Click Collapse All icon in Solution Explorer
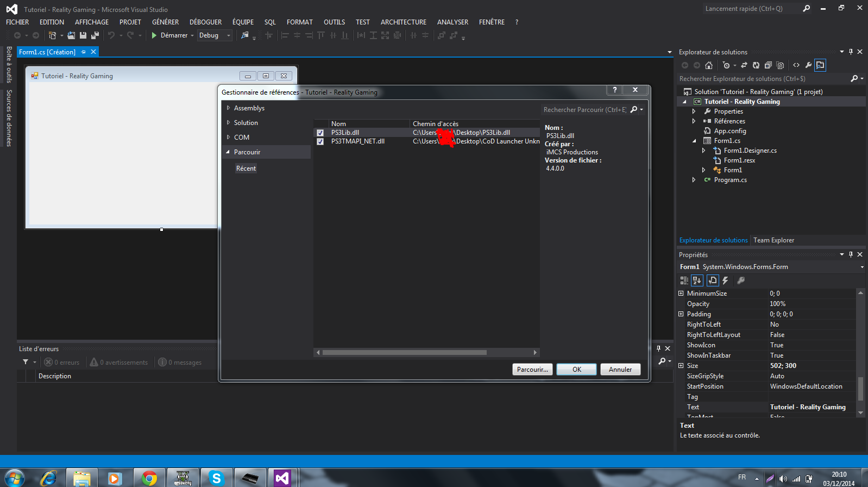Screen dimensions: 868x487 (x=768, y=65)
